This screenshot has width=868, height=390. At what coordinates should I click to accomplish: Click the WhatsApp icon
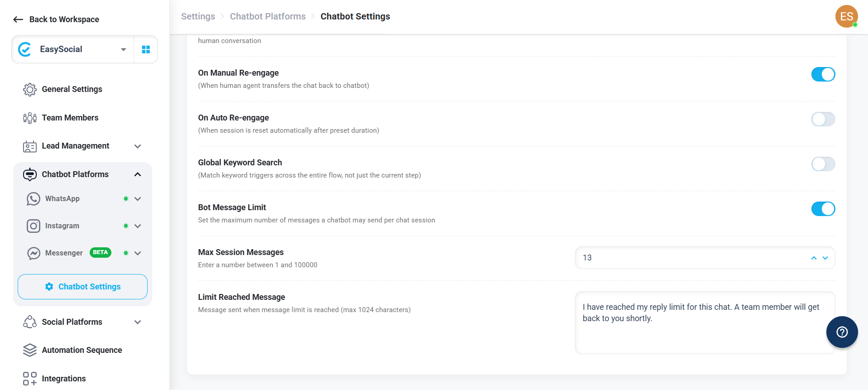point(34,199)
